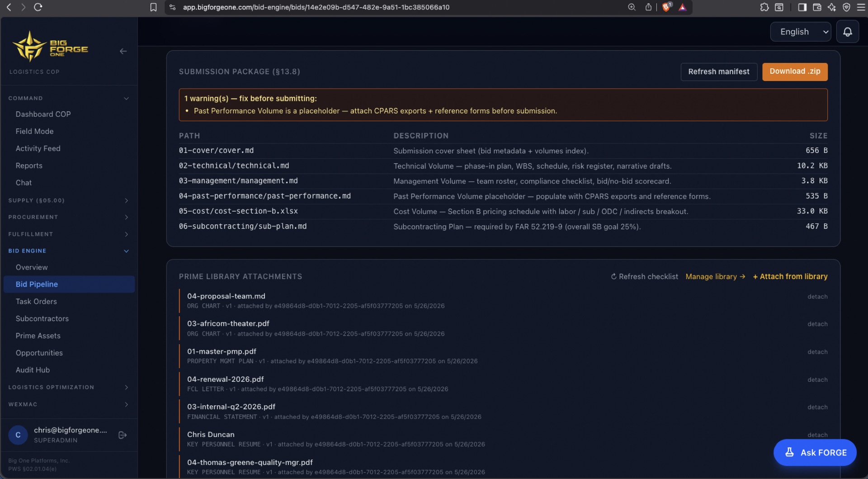Screen dimensions: 868x479
Task: Open the Brave Wallet icon
Action: tap(817, 7)
